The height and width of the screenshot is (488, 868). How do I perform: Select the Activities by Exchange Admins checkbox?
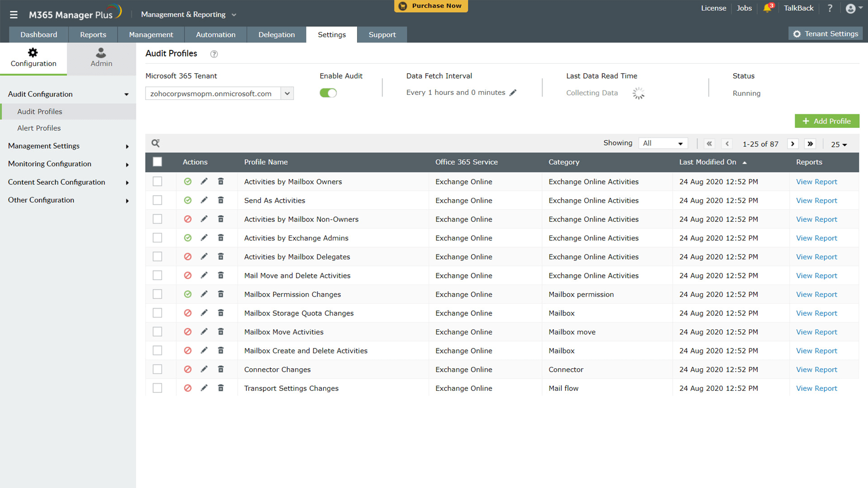(x=157, y=238)
